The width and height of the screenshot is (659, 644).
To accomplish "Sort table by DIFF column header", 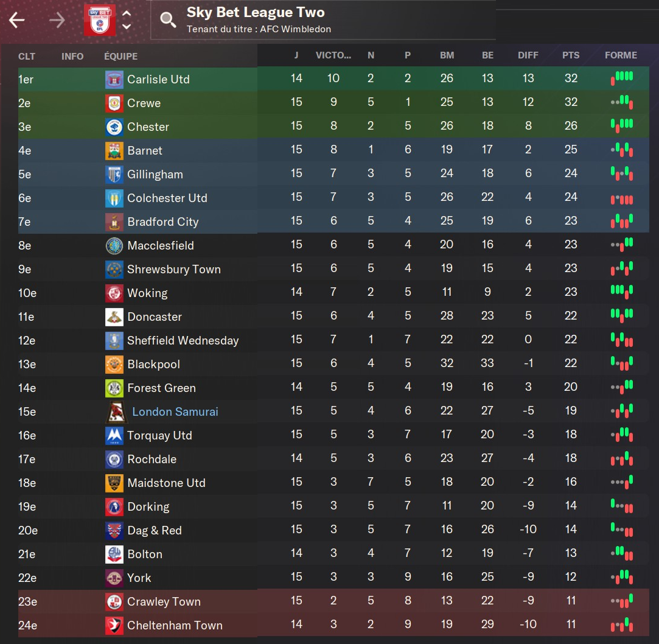I will pyautogui.click(x=528, y=55).
